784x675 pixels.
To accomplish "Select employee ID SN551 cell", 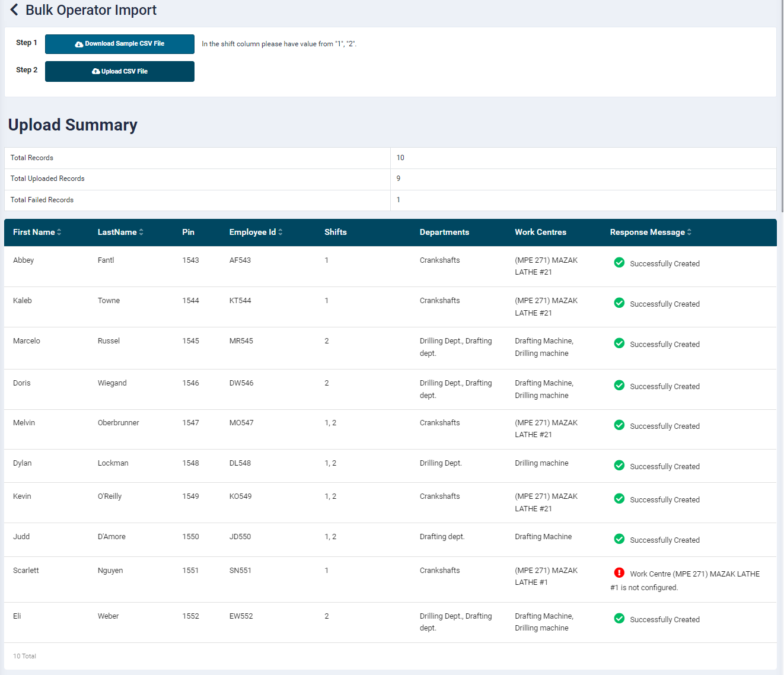I will 240,571.
